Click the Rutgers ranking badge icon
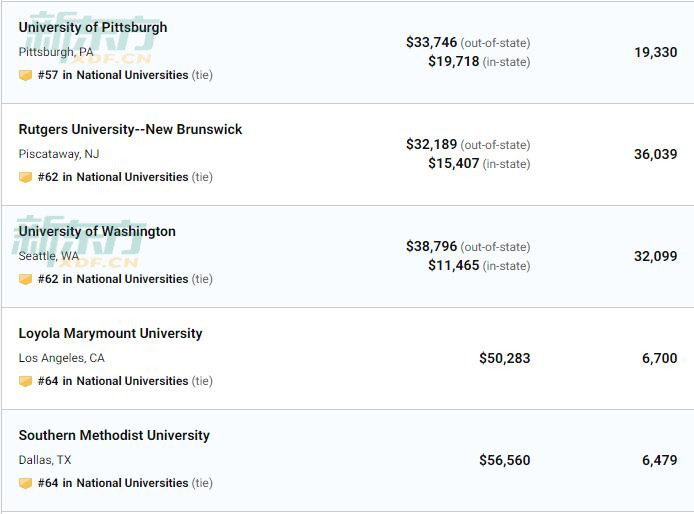The image size is (694, 514). point(25,177)
